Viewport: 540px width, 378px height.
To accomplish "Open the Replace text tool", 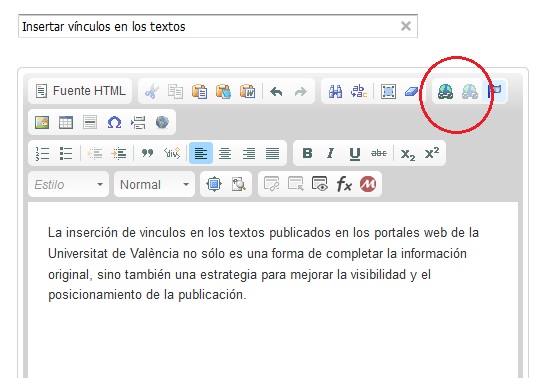I will tap(359, 92).
